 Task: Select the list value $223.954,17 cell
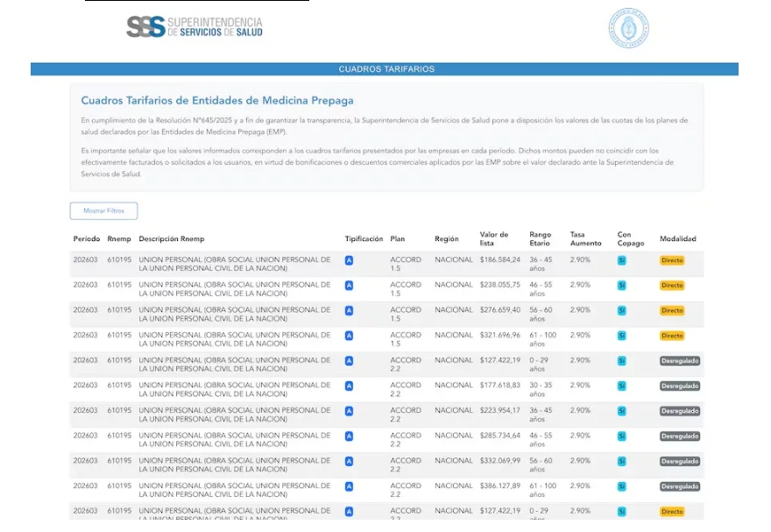point(500,411)
